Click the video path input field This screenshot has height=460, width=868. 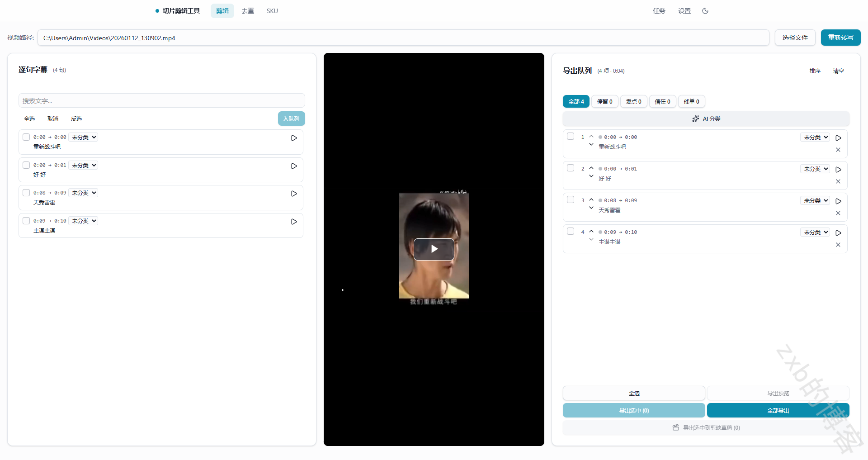(403, 38)
